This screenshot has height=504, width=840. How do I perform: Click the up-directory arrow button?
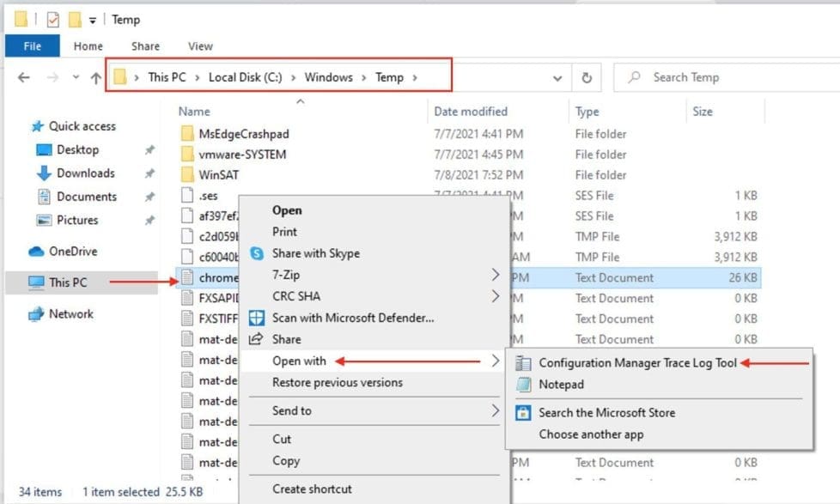coord(96,77)
